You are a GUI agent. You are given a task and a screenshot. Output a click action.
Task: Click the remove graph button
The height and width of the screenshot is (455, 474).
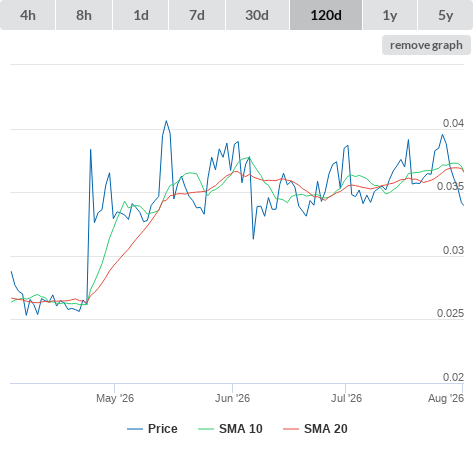tap(426, 45)
